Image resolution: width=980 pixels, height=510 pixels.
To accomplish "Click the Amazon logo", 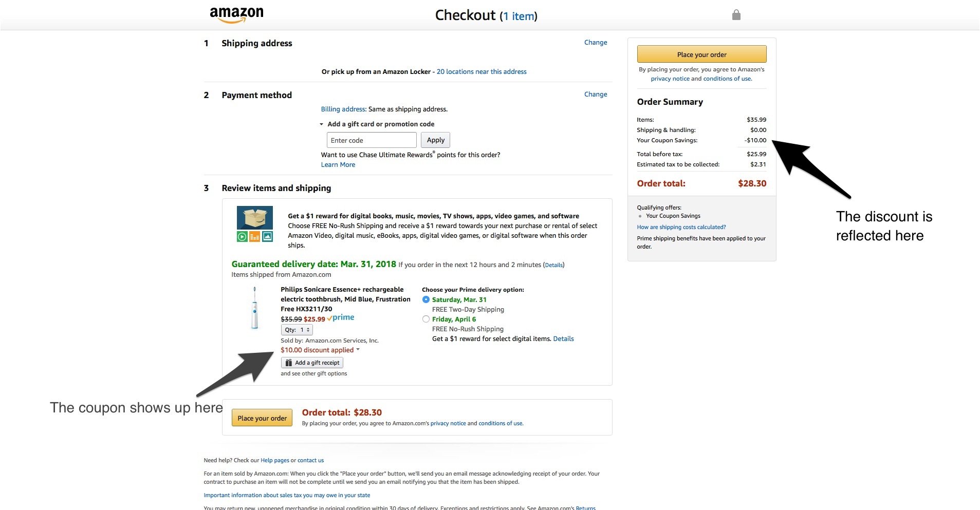I will point(236,15).
